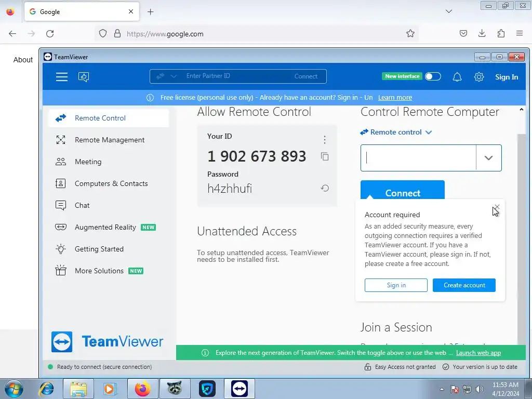532x399 pixels.
Task: Click the info icon in the free license banner
Action: point(150,98)
